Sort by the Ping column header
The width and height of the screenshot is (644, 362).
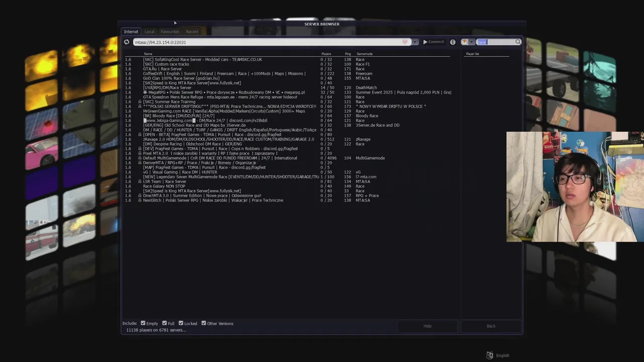(x=348, y=54)
